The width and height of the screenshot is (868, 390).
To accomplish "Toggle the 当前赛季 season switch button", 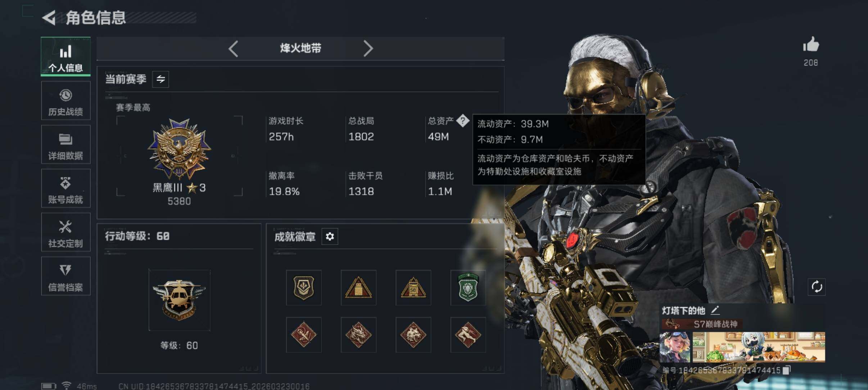I will pos(161,79).
